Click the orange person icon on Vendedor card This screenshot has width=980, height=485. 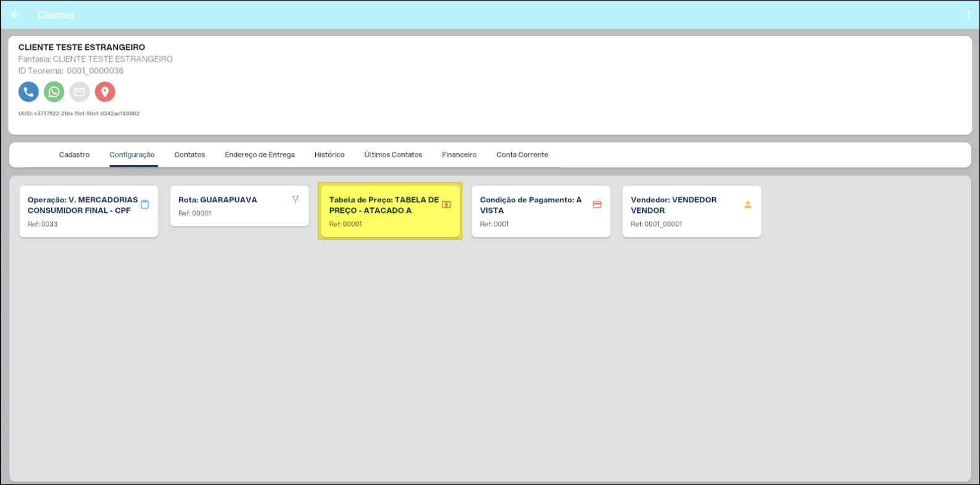pyautogui.click(x=747, y=205)
